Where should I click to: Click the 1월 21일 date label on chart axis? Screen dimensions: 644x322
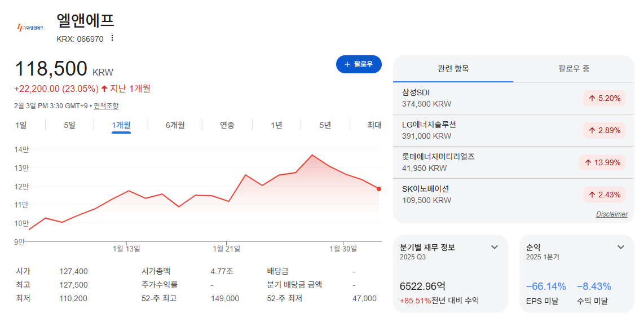[227, 249]
